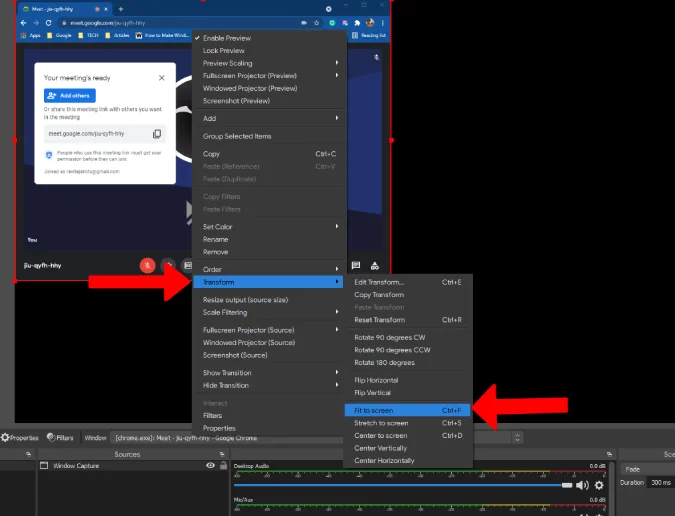This screenshot has height=516, width=675.
Task: Open source Properties gear button in toolbar
Action: (x=20, y=438)
